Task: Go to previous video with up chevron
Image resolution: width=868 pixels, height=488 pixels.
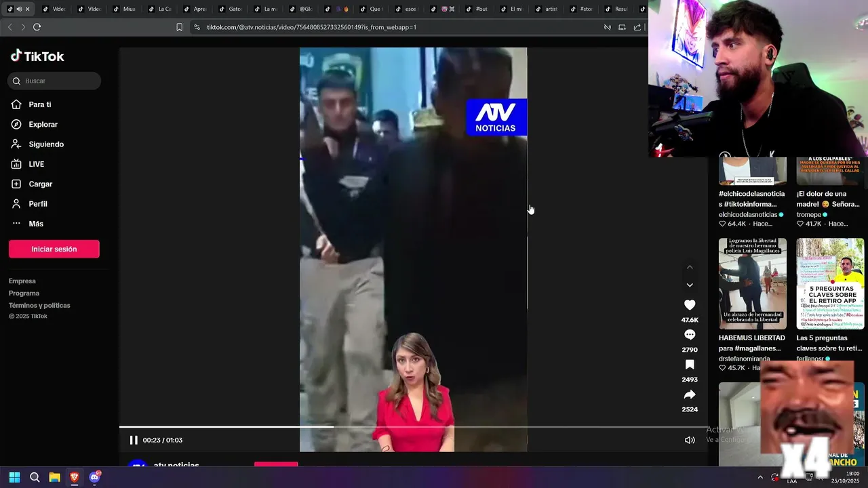Action: tap(690, 268)
